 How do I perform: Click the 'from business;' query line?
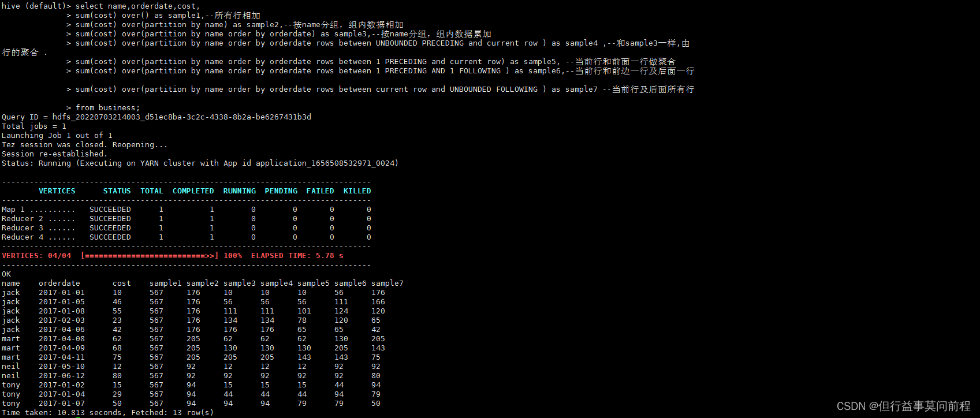pyautogui.click(x=107, y=108)
